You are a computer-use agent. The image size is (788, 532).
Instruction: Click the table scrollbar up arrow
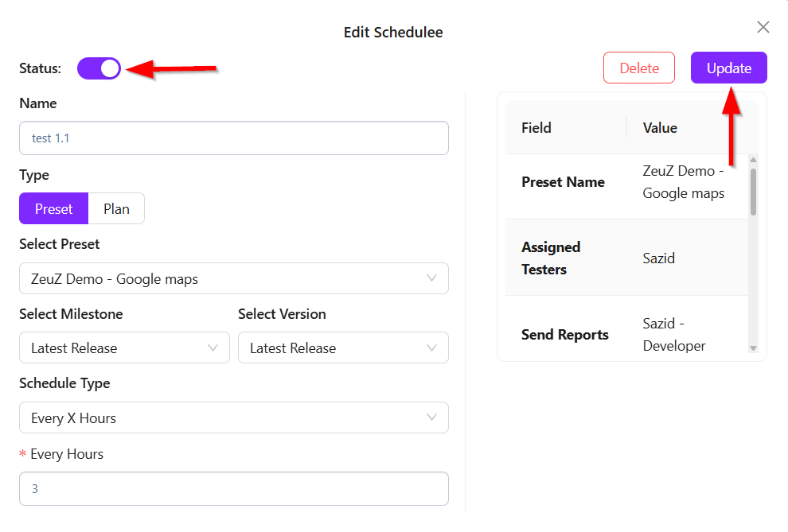pyautogui.click(x=753, y=160)
